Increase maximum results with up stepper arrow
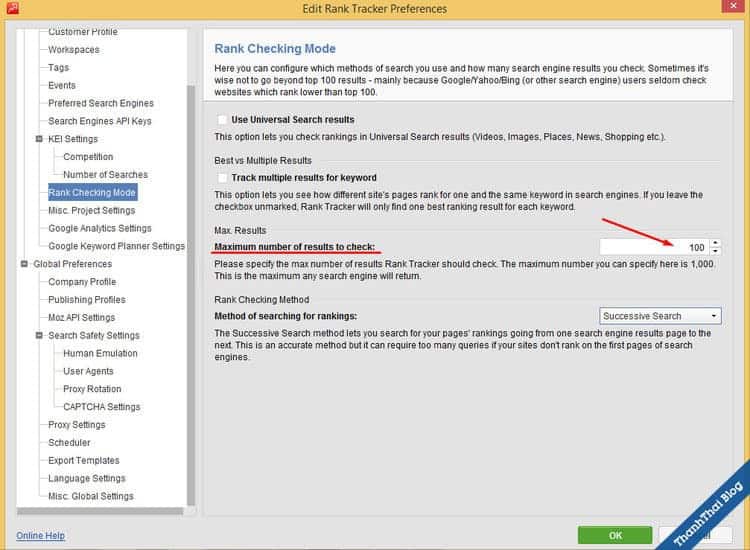Viewport: 750px width, 550px height. [715, 242]
